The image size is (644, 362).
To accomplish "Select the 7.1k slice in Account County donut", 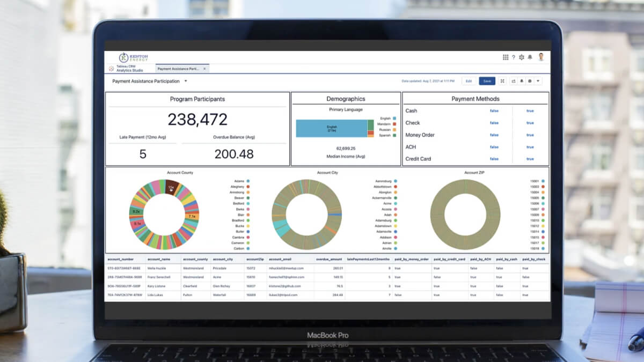I will pos(192,216).
